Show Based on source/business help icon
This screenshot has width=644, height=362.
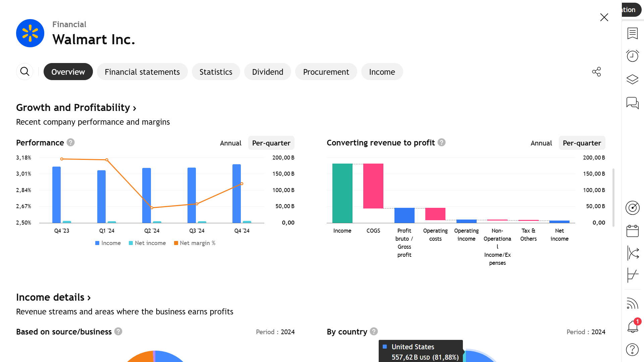[x=118, y=331]
